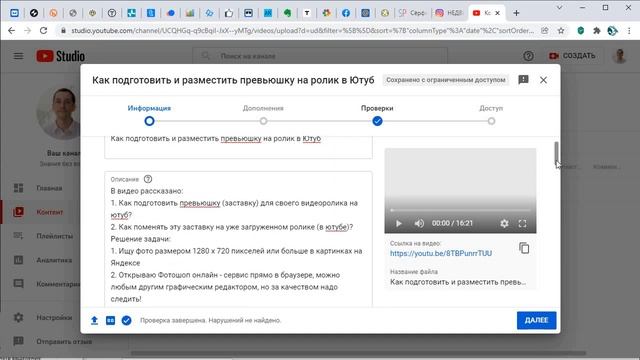Share this page icon in address bar
The width and height of the screenshot is (640, 360).
(544, 31)
